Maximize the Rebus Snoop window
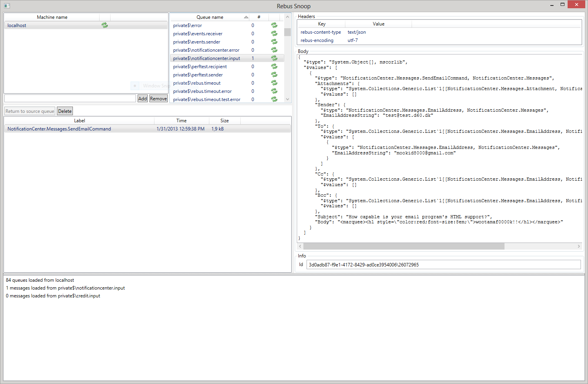This screenshot has width=588, height=384. (562, 5)
